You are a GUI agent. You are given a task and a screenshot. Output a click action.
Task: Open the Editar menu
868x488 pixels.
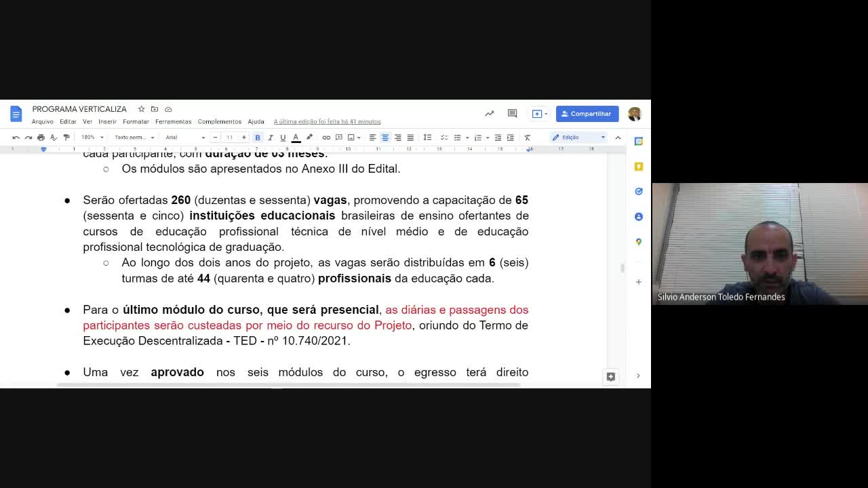[x=68, y=122]
